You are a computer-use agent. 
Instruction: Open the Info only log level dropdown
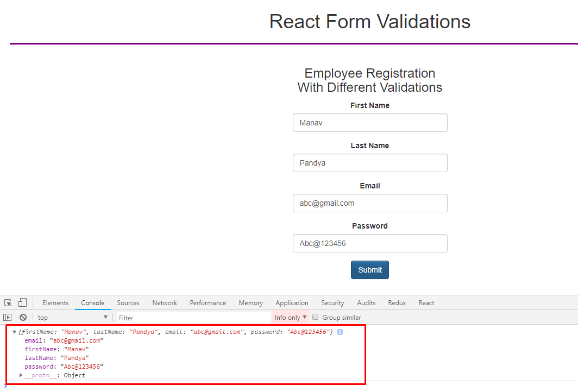coord(290,317)
